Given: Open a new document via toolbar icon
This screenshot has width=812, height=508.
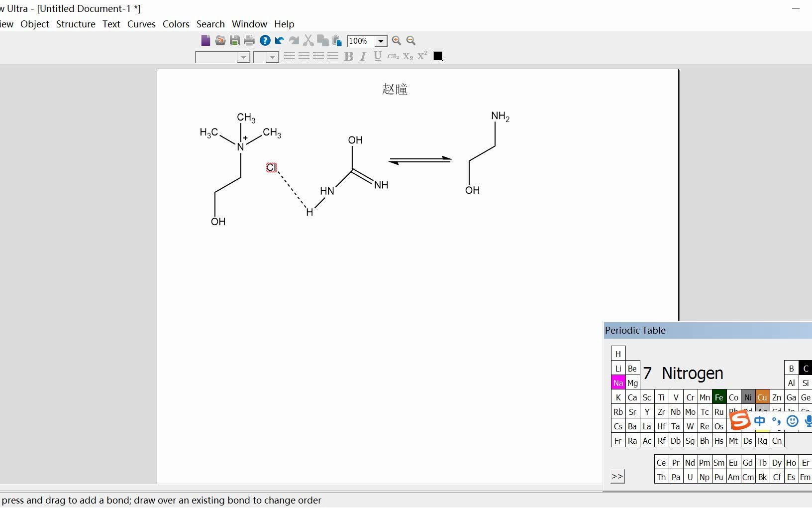Looking at the screenshot, I should (205, 41).
